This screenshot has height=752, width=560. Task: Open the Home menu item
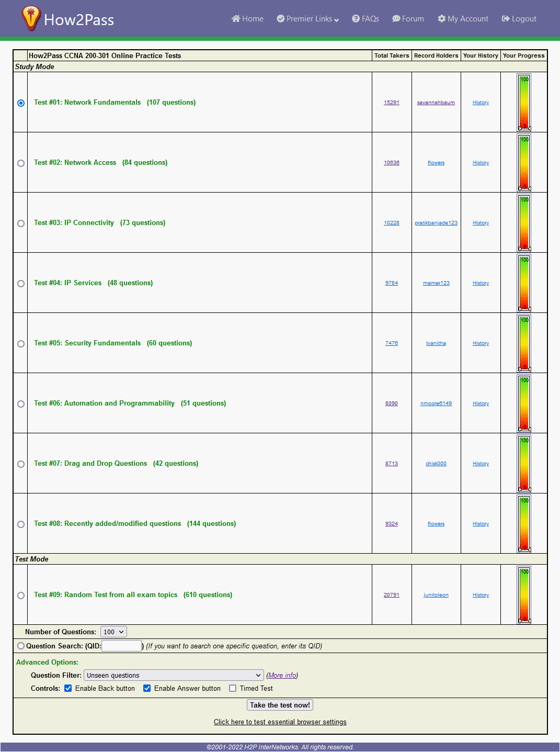coord(247,19)
